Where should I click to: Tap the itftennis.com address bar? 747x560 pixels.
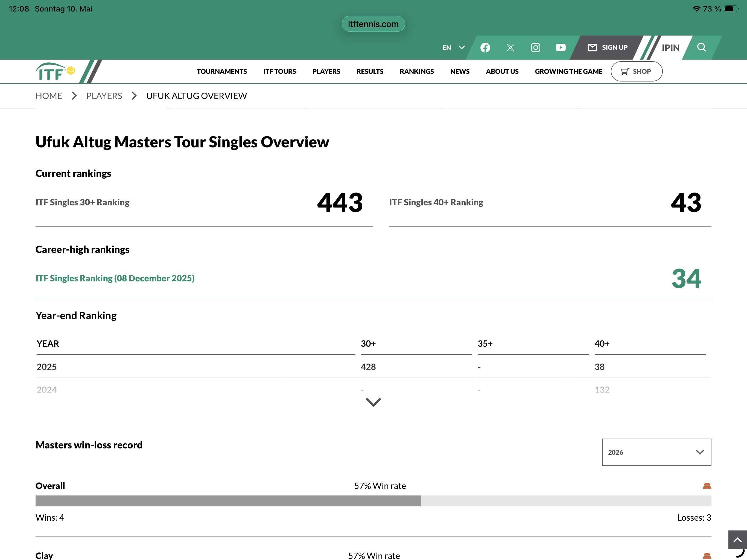point(373,24)
